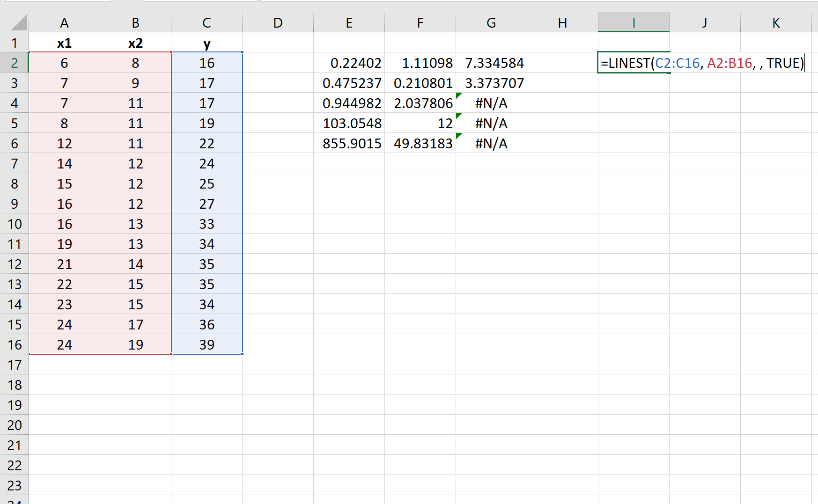Select the column I header
This screenshot has width=818, height=504.
tap(634, 23)
